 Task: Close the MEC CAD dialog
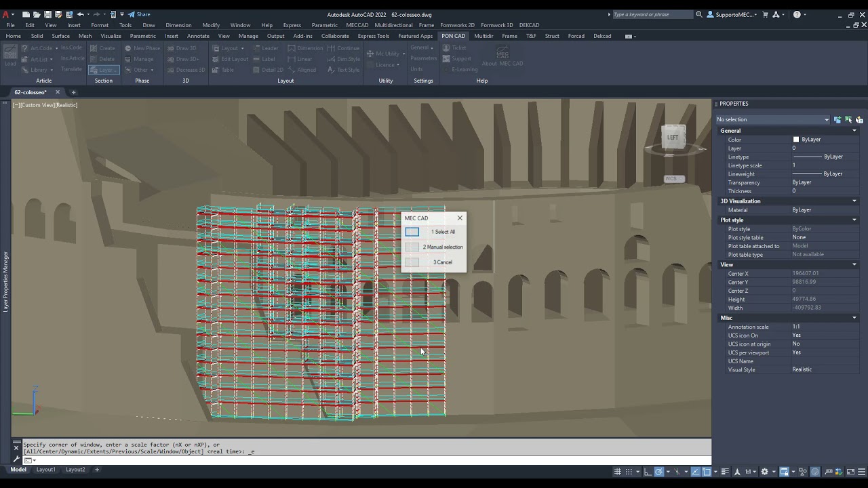[460, 218]
